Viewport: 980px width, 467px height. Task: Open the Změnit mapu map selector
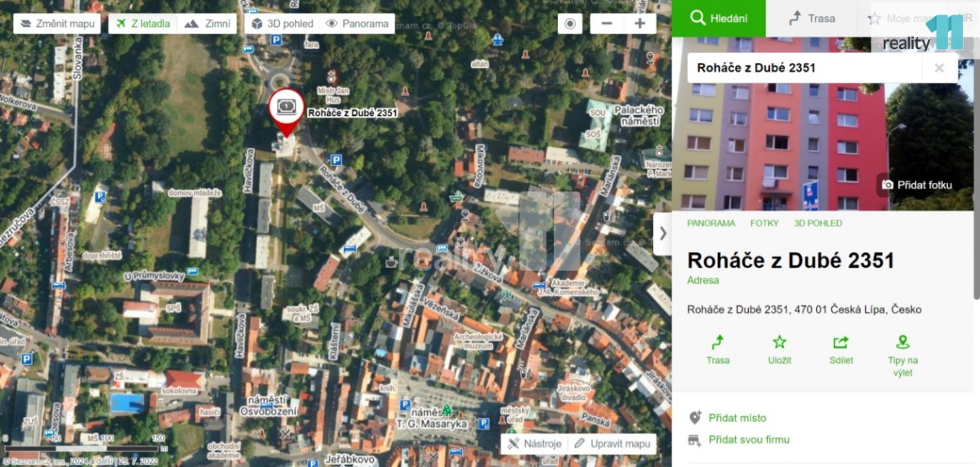point(57,24)
